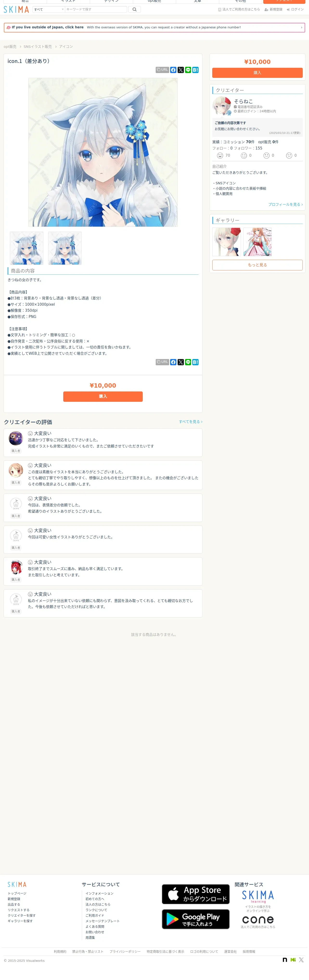Open 利用規約 in the bottom bar

[x=60, y=952]
